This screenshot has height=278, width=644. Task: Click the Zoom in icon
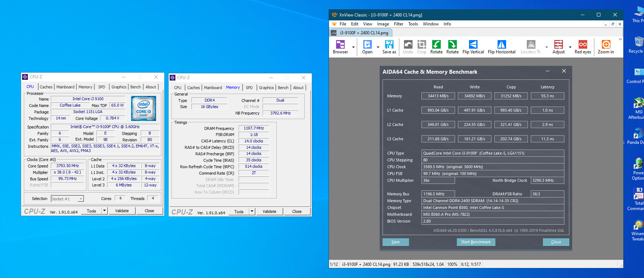(x=606, y=47)
